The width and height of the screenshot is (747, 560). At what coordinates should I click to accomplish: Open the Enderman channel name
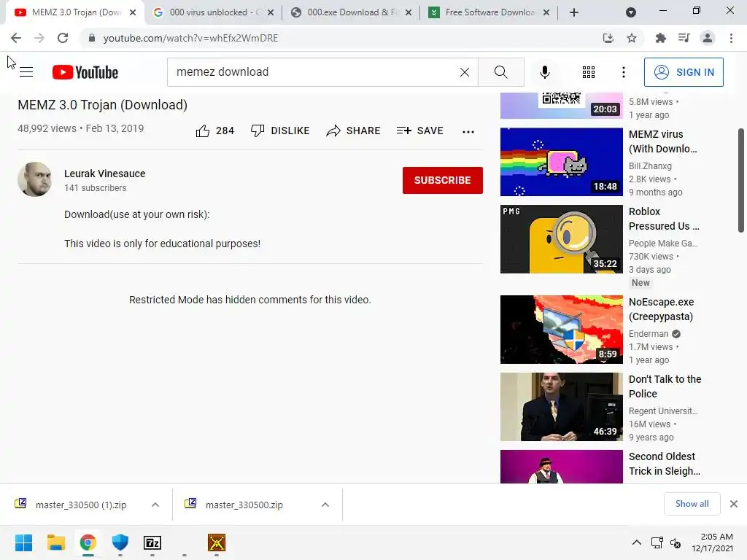[x=649, y=333]
